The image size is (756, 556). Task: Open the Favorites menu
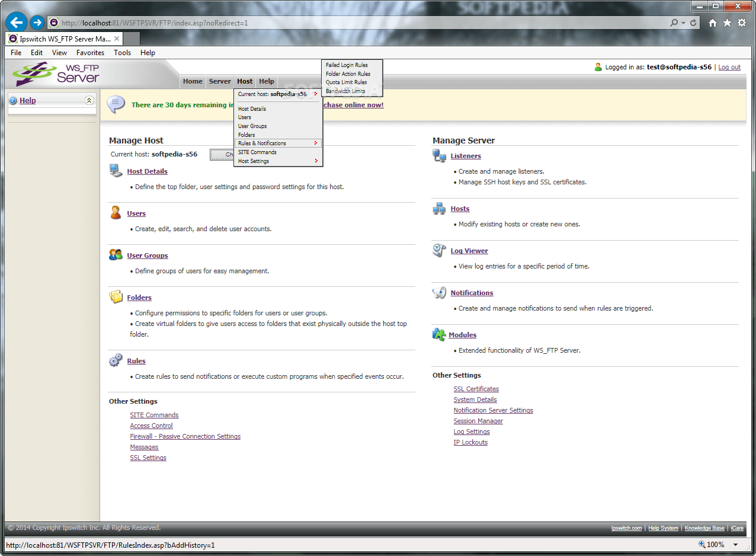(90, 53)
